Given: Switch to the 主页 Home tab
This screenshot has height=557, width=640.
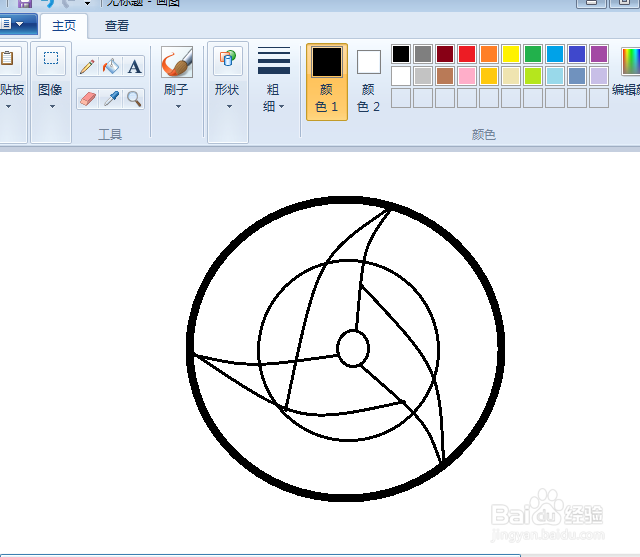Looking at the screenshot, I should point(64,26).
